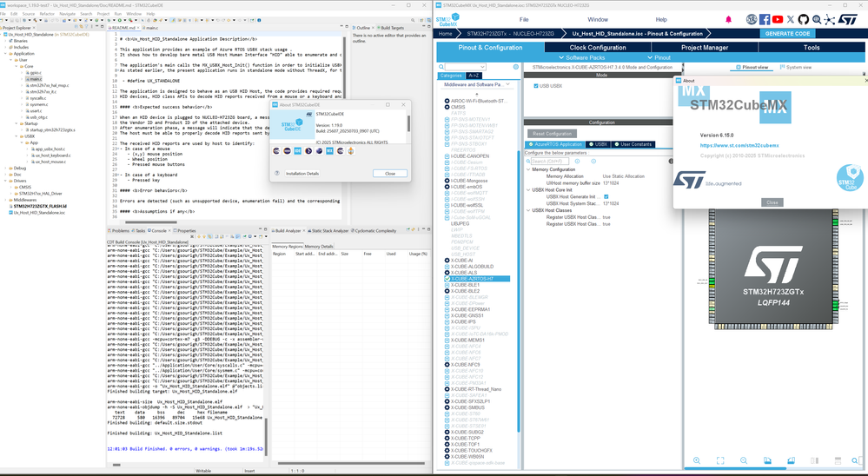The height and width of the screenshot is (476, 868).
Task: Click Home breadcrumb in CubeMX
Action: [x=445, y=34]
